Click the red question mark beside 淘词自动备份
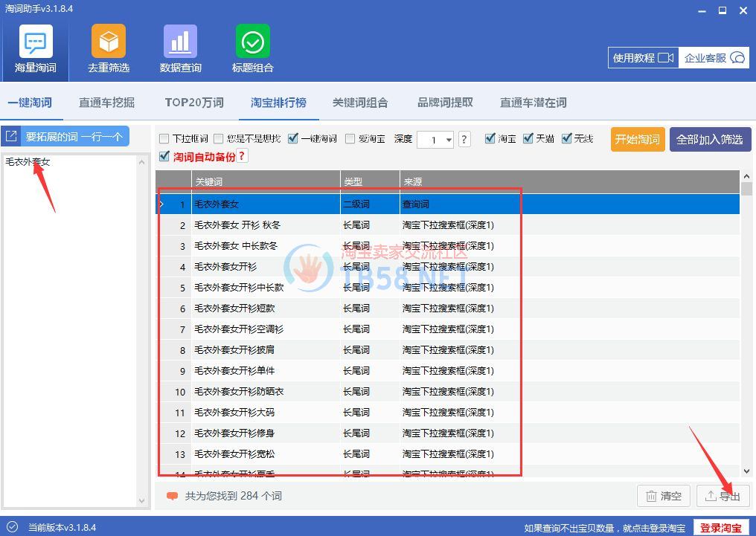Viewport: 756px width, 536px height. click(x=242, y=156)
